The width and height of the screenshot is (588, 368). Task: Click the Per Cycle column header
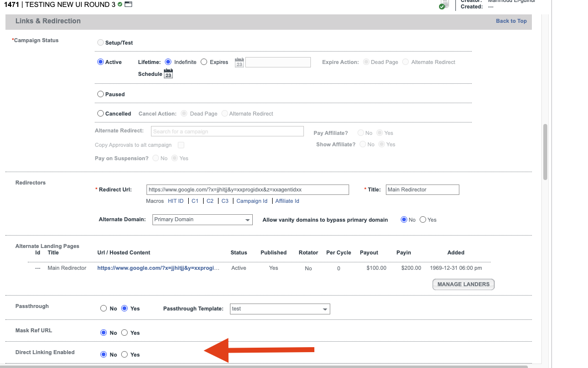pos(339,253)
